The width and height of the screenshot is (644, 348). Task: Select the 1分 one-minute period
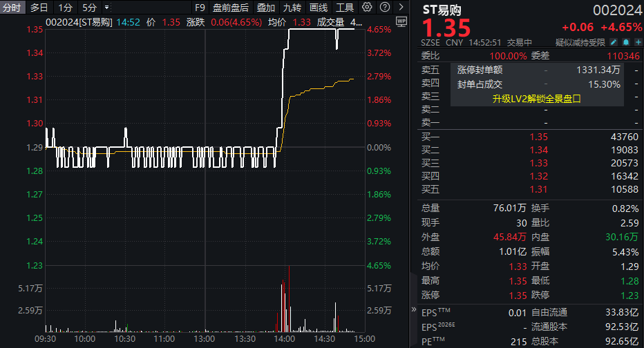pyautogui.click(x=65, y=8)
